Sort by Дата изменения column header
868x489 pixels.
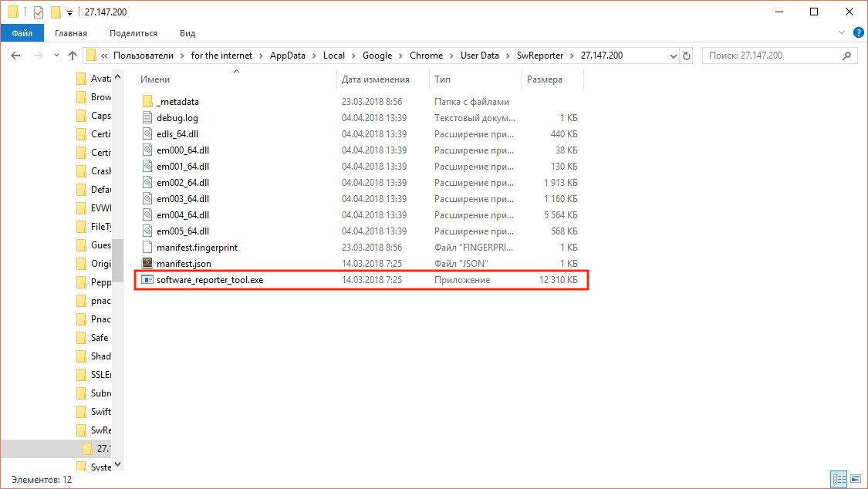click(x=375, y=79)
